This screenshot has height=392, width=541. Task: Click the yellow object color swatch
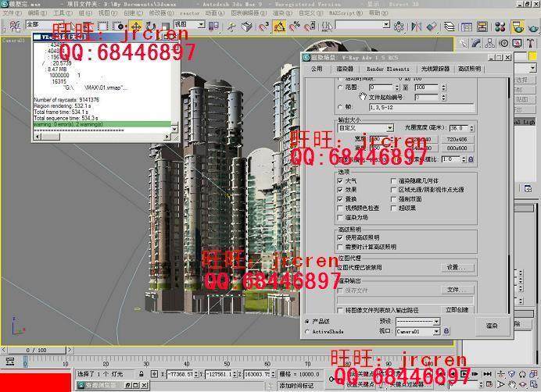pyautogui.click(x=532, y=56)
